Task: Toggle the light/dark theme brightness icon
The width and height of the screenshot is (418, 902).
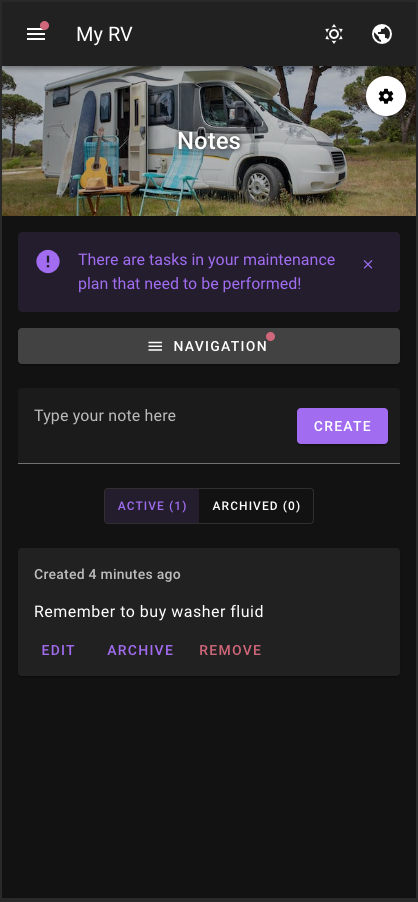Action: point(334,35)
